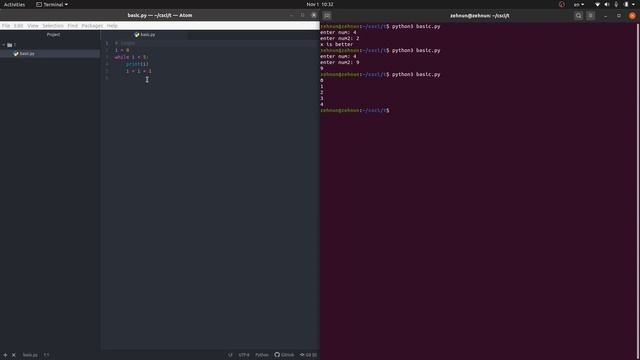Change Python grammar selector in status bar

(262, 355)
